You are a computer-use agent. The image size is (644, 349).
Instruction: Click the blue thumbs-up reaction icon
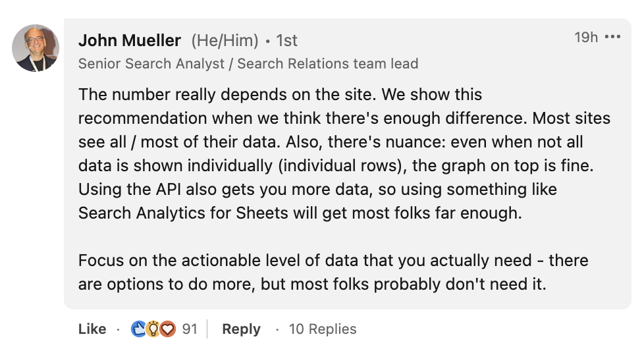pyautogui.click(x=139, y=329)
